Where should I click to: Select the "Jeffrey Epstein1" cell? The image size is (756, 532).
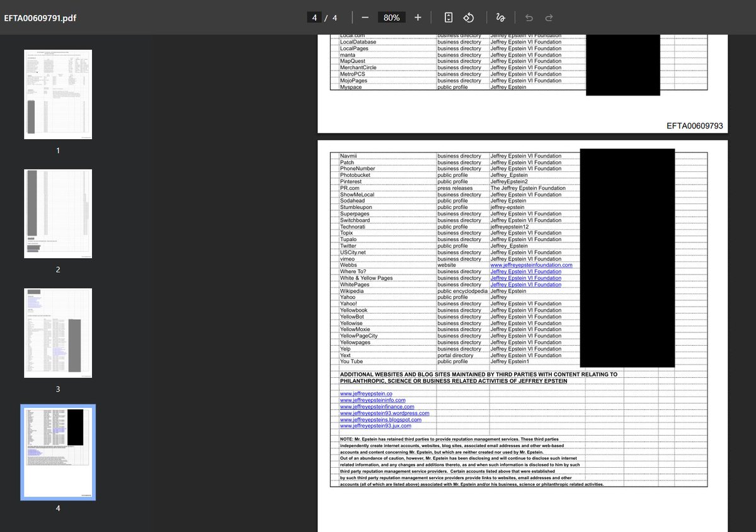511,361
